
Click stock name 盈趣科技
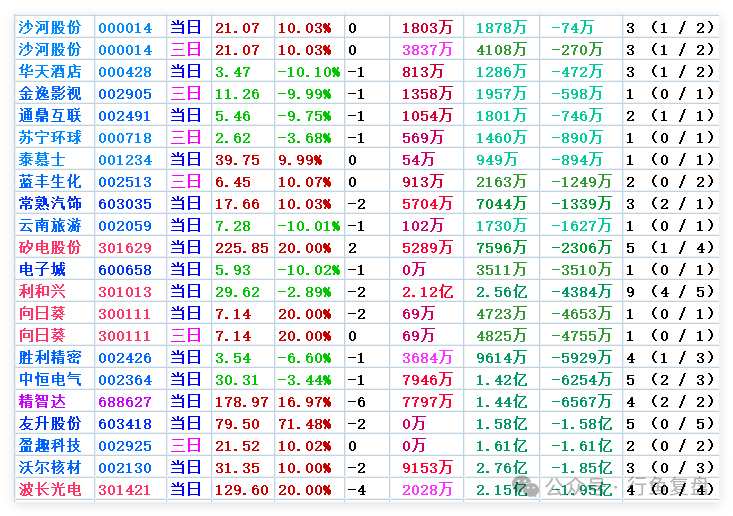[50, 445]
